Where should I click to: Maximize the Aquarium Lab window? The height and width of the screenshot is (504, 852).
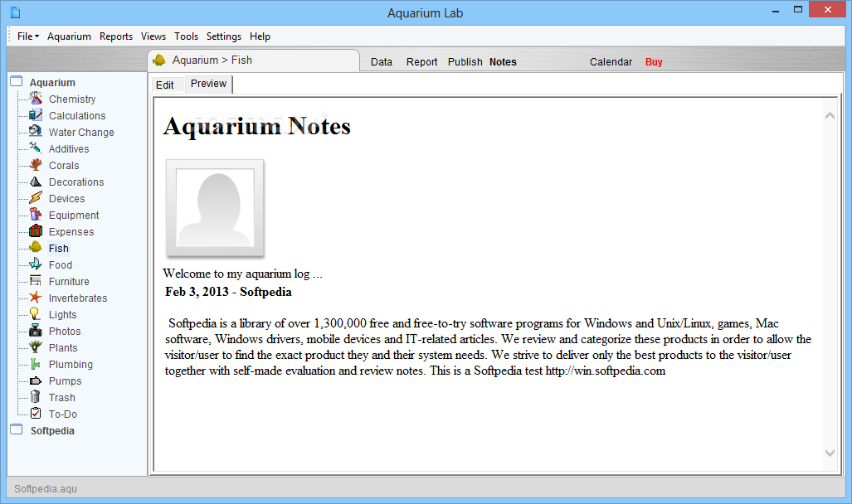[798, 10]
